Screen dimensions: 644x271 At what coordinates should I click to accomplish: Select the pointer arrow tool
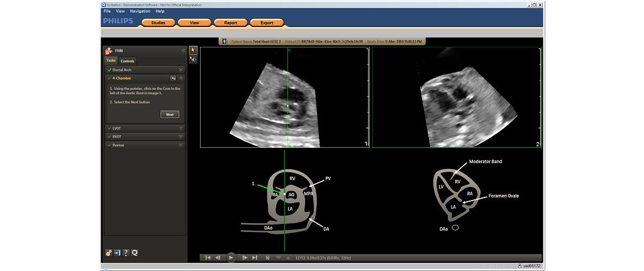193,50
